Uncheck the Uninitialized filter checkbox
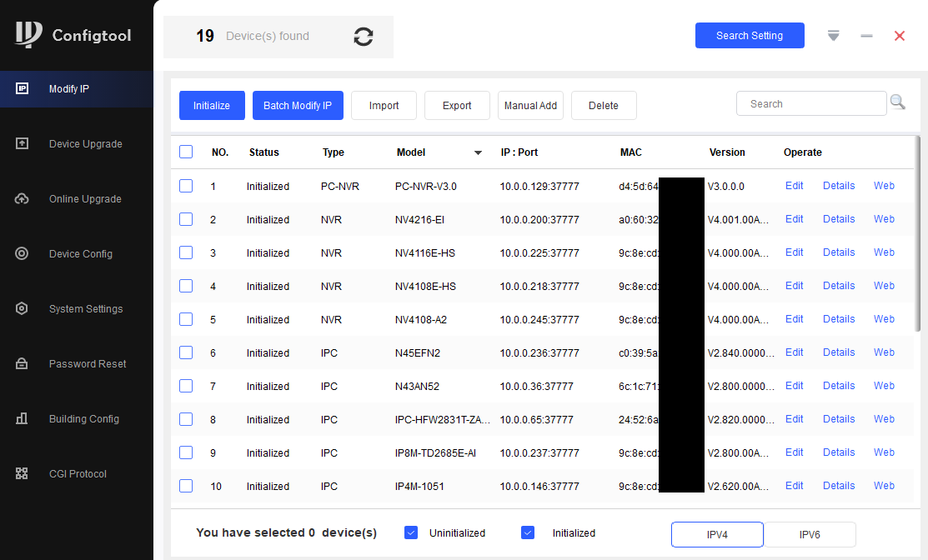Image resolution: width=928 pixels, height=560 pixels. (x=411, y=532)
